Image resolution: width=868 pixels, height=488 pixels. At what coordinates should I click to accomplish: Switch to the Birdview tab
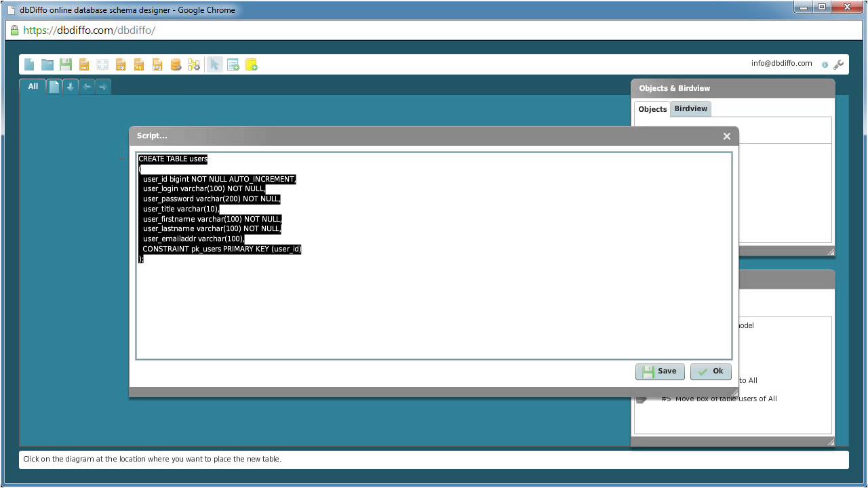(691, 108)
